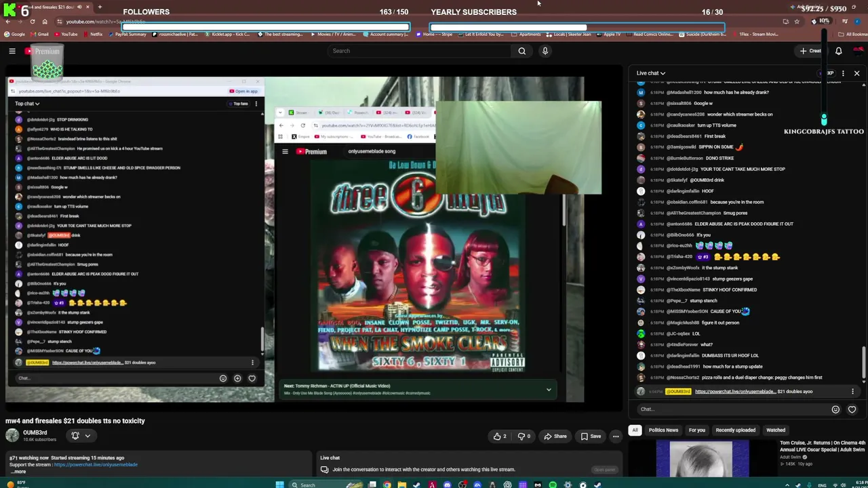Viewport: 868px width, 488px height.
Task: Open the Apple TV bookmark
Action: click(608, 35)
